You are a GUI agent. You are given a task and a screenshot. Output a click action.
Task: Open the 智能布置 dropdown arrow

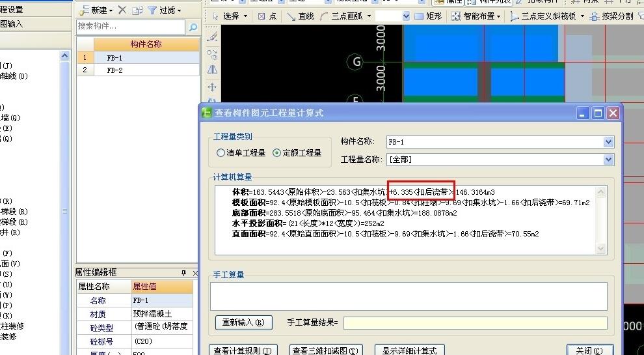(498, 16)
